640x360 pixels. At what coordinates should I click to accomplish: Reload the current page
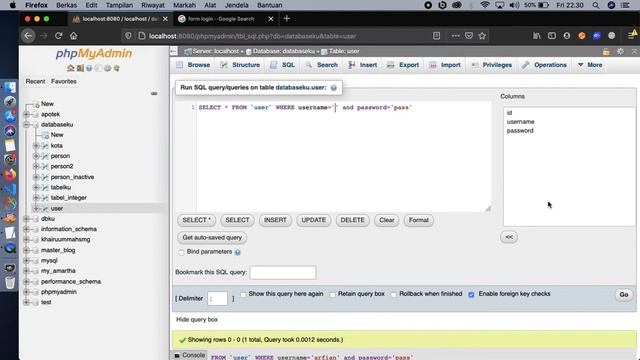coord(58,36)
